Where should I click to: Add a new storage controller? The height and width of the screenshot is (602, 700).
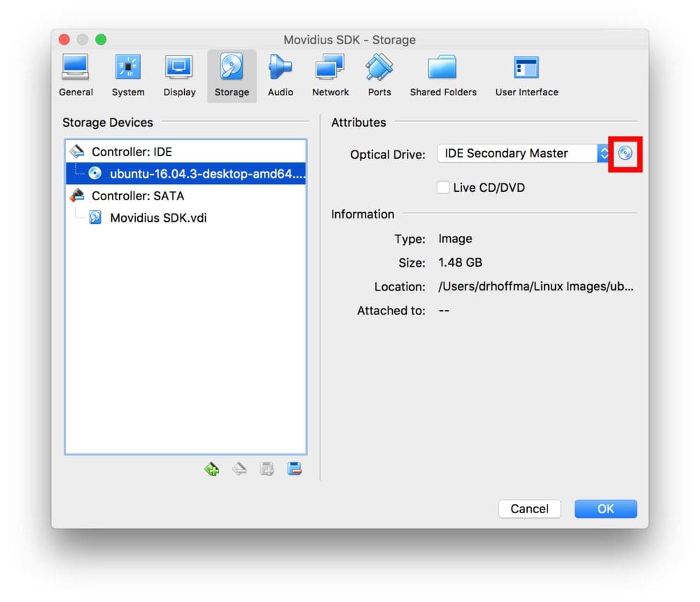click(x=211, y=468)
